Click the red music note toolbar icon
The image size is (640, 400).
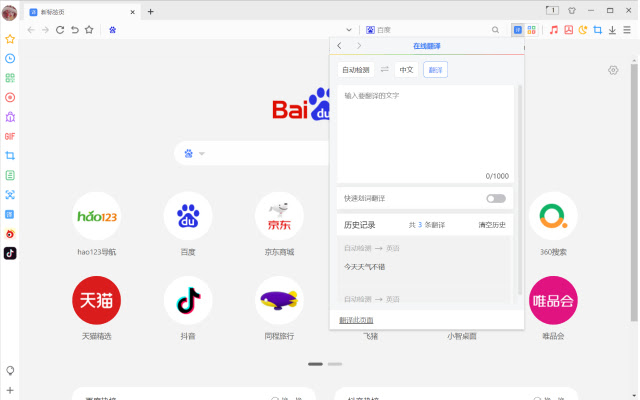coord(554,30)
